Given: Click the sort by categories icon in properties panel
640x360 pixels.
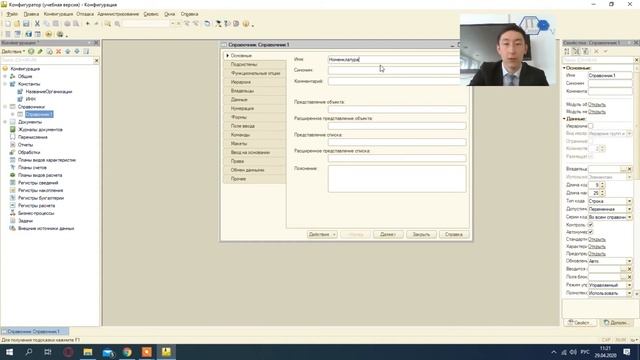Looking at the screenshot, I should (x=576, y=51).
